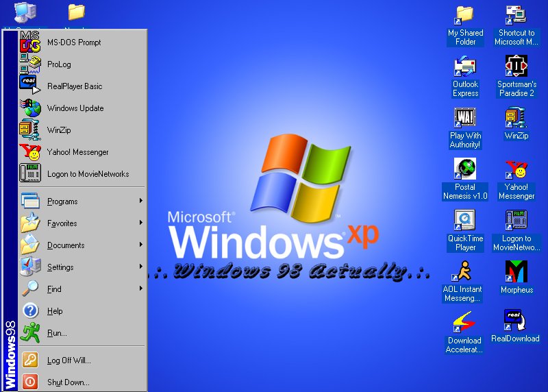This screenshot has height=392, width=548.
Task: Click Yahoo! Messenger icon in Start menu
Action: click(x=30, y=152)
